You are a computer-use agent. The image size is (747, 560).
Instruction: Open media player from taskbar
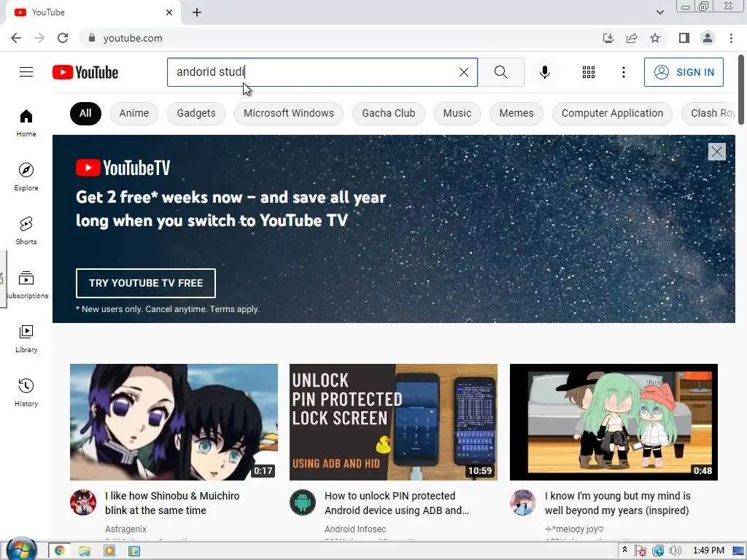coord(109,551)
